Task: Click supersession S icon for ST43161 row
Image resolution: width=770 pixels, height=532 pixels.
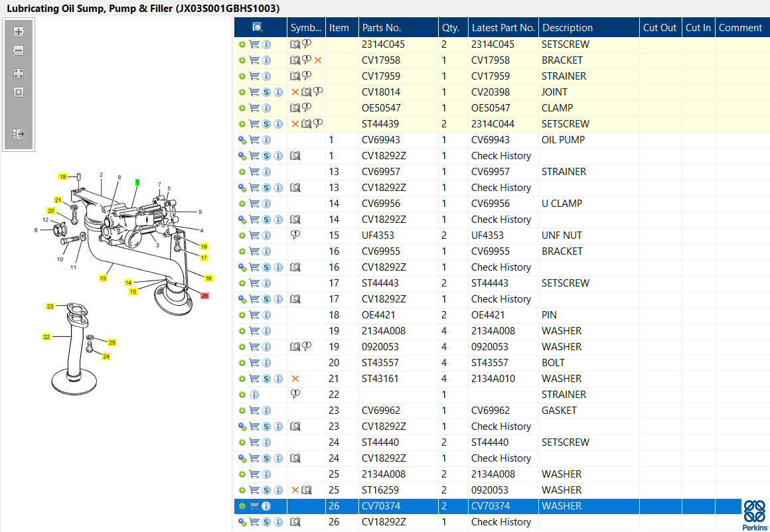Action: tap(266, 379)
